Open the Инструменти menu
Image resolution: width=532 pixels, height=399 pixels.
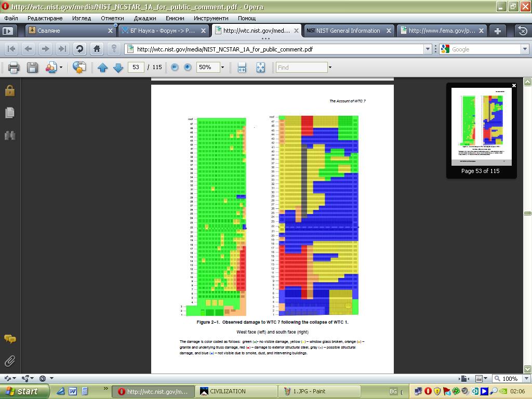pos(211,18)
